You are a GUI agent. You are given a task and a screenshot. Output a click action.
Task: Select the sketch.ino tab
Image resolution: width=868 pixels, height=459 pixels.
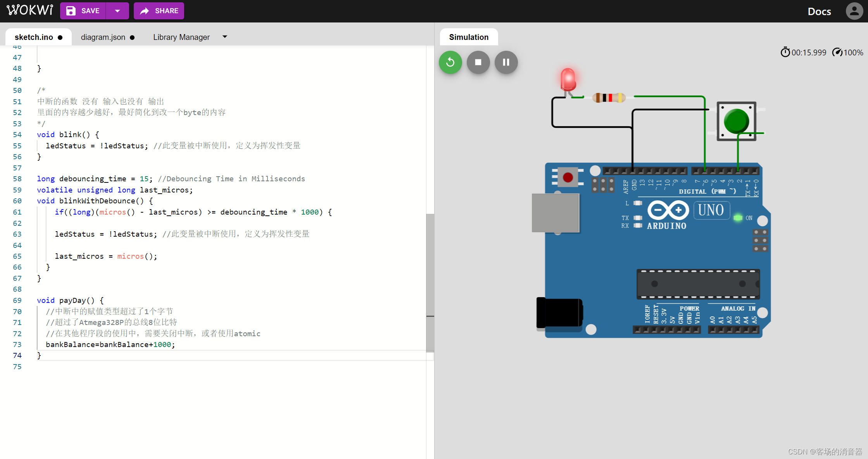tap(34, 37)
